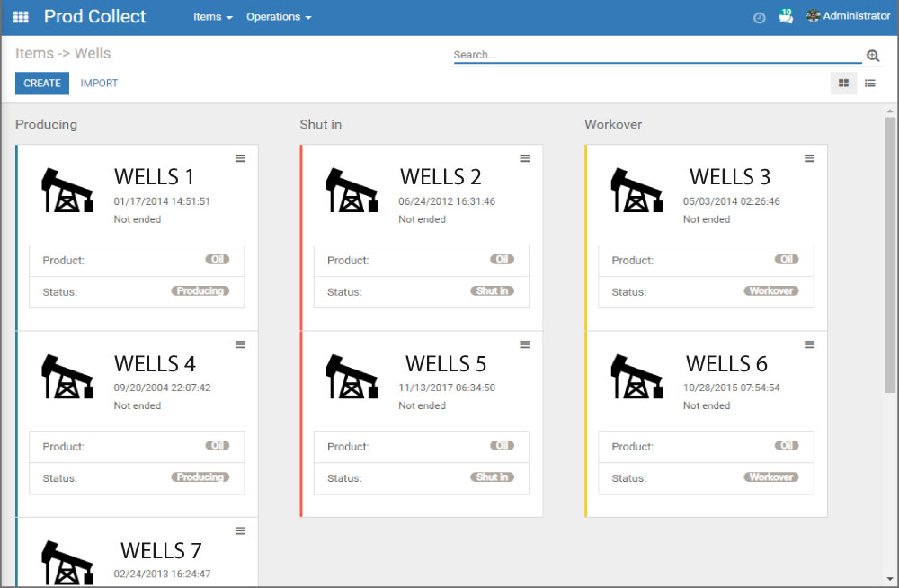Viewport: 899px width, 588px height.
Task: Click the vertical scrollbar thumb
Action: coord(890,252)
